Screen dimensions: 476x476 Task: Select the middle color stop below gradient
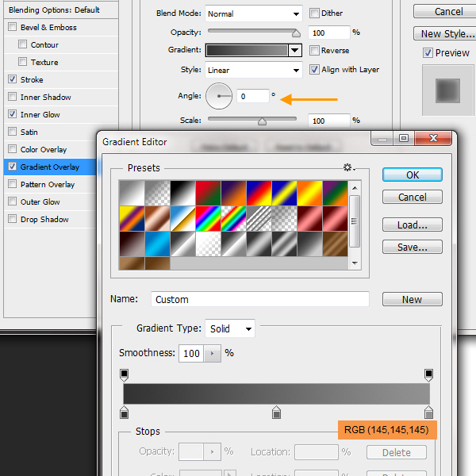[276, 412]
